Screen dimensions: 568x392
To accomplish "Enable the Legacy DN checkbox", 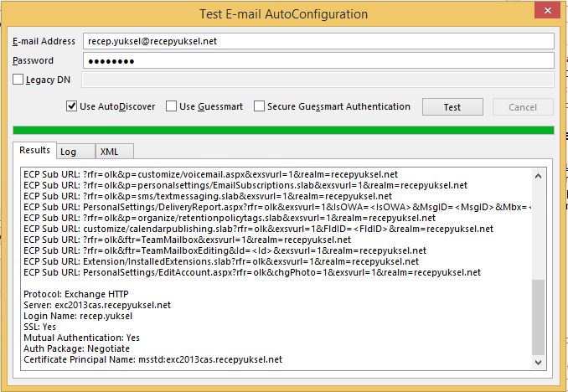I will click(18, 80).
